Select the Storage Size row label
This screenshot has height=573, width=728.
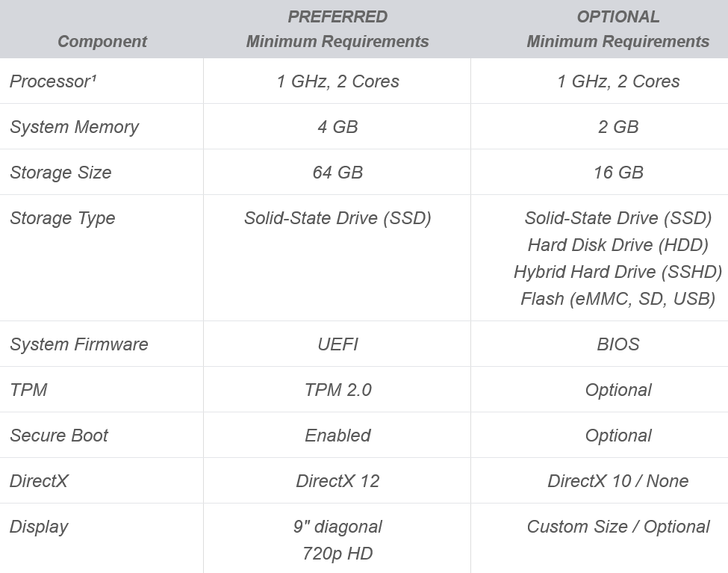[x=60, y=173]
